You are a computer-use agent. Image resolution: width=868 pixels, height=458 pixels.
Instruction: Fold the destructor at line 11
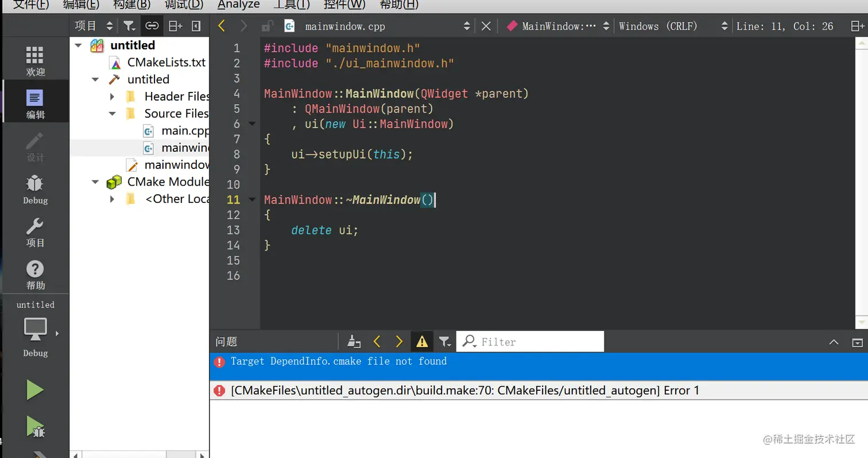251,199
